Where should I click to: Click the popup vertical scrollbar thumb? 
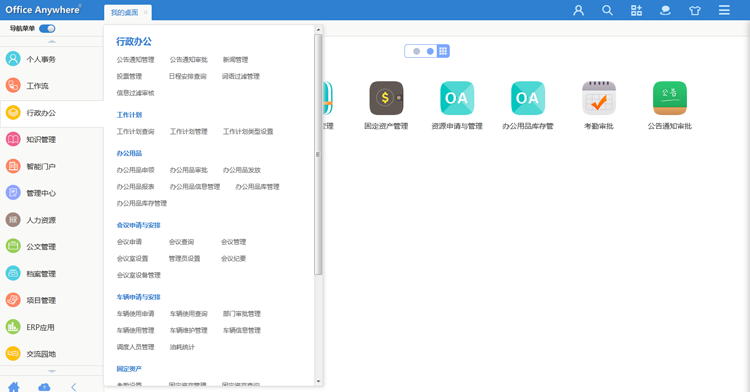pyautogui.click(x=318, y=154)
